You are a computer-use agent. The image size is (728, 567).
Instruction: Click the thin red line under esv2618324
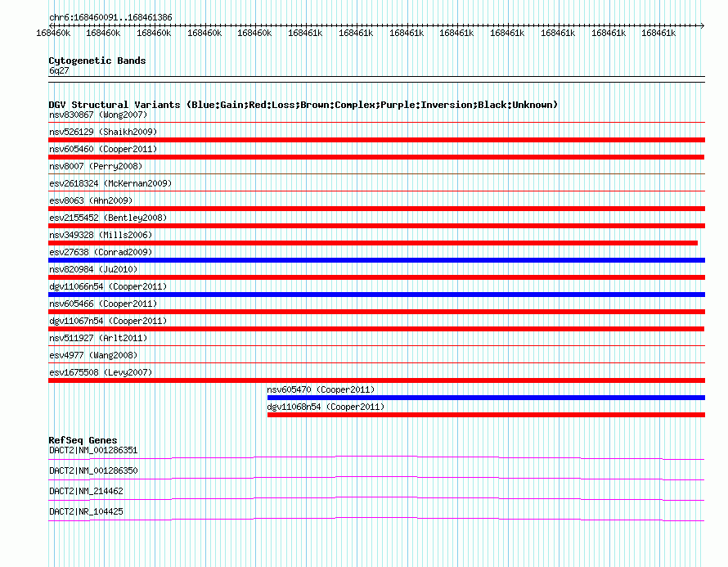(x=376, y=191)
